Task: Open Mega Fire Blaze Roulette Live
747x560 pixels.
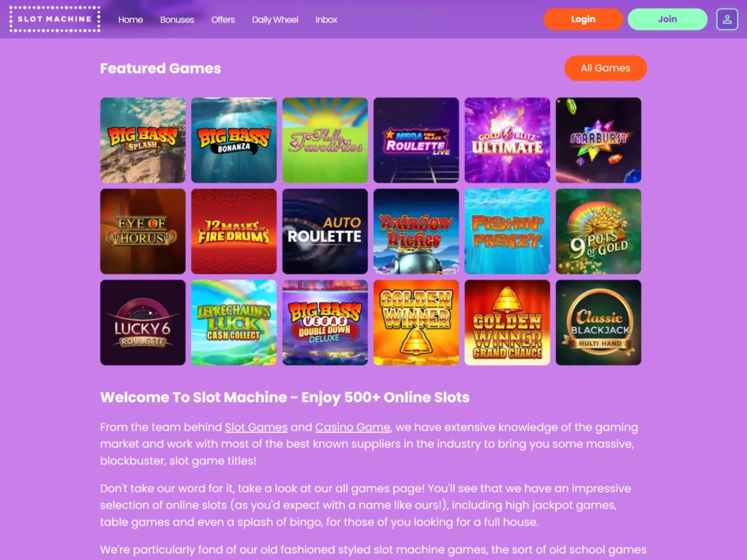Action: tap(416, 140)
